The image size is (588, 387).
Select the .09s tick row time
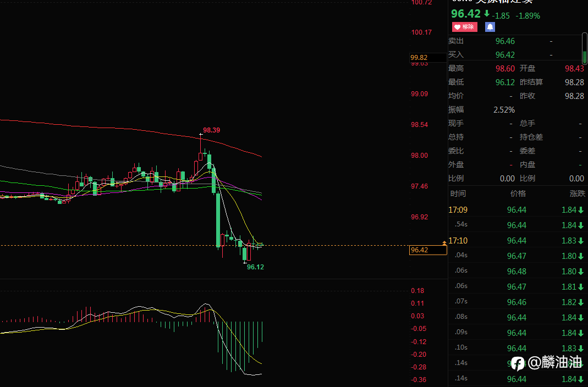461,332
